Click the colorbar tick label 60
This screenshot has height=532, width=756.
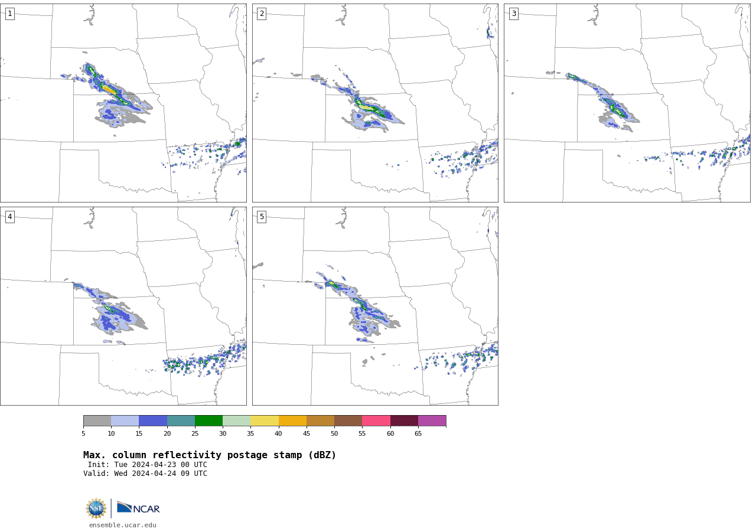(x=390, y=434)
